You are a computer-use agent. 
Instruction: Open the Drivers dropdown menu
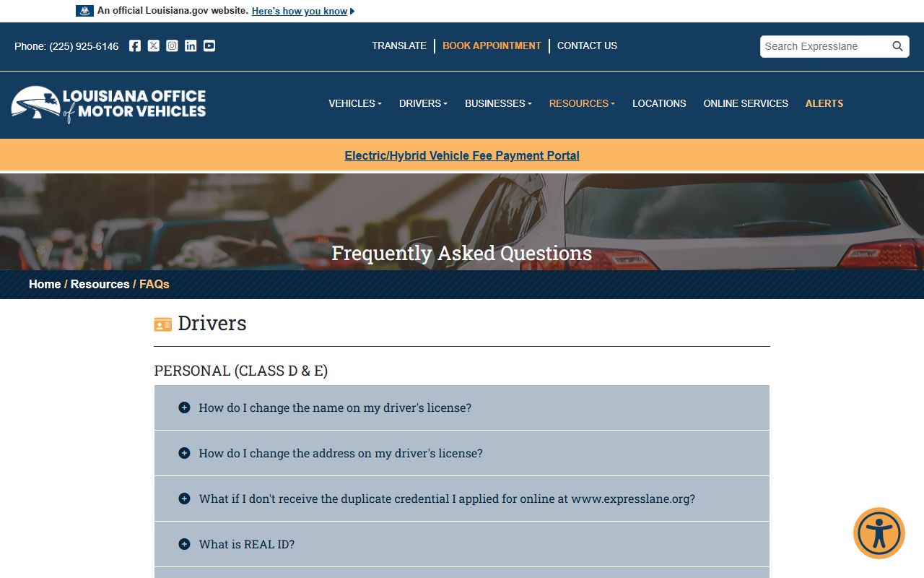423,103
